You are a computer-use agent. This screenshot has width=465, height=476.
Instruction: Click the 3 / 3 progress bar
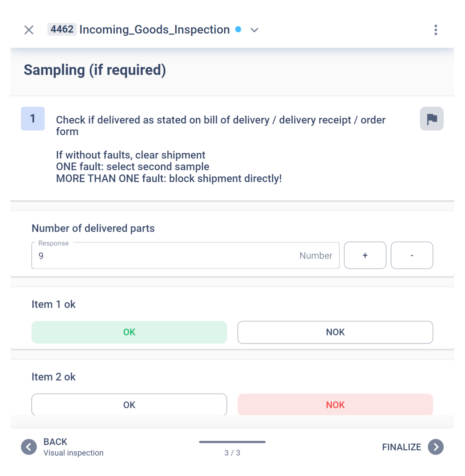pos(232,442)
